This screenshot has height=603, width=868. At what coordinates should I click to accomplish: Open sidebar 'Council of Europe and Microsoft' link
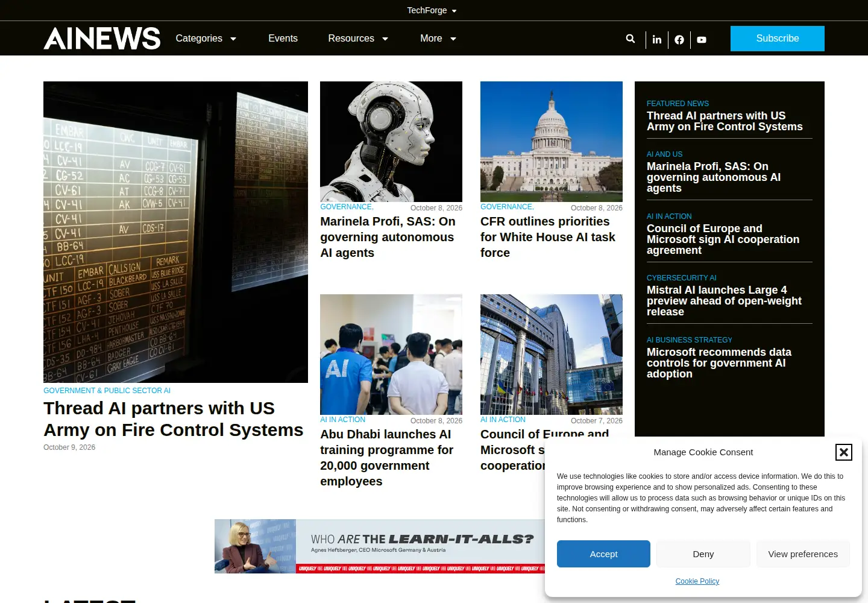(x=723, y=239)
